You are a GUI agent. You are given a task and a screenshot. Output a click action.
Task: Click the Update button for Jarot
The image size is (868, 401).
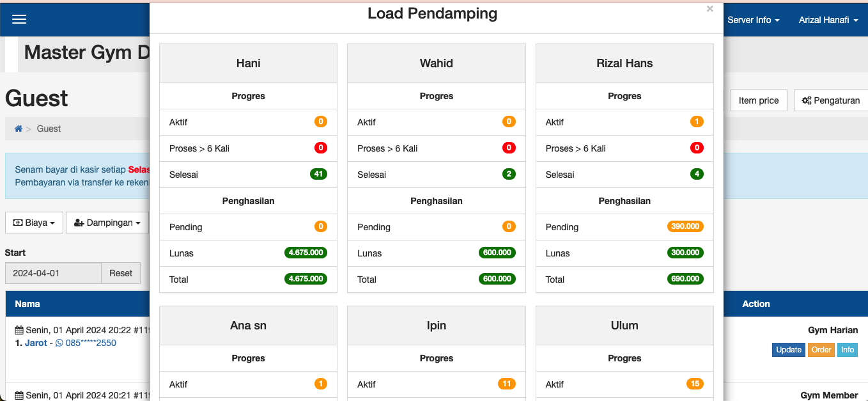(788, 350)
